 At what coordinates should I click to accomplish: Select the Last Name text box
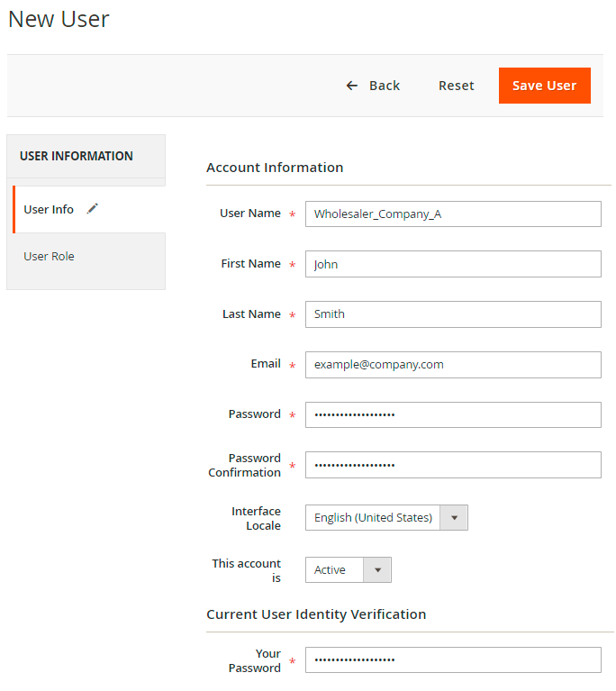453,314
